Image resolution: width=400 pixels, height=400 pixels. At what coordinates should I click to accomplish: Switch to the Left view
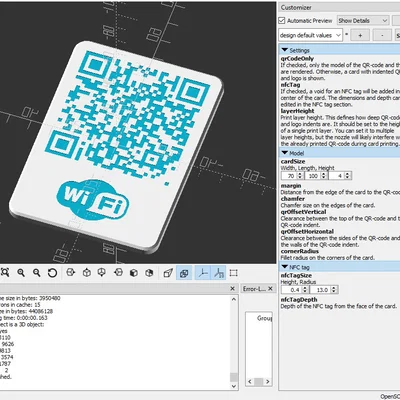(118, 273)
